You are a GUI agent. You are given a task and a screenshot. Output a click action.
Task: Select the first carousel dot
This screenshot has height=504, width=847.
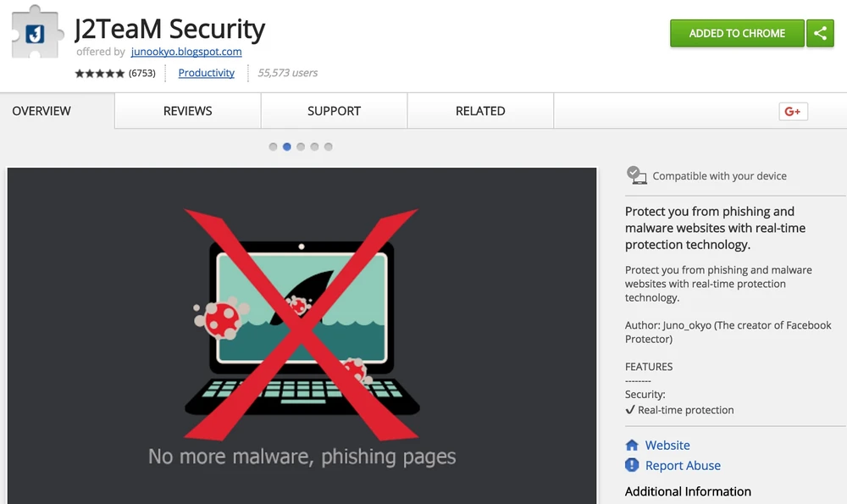click(273, 147)
